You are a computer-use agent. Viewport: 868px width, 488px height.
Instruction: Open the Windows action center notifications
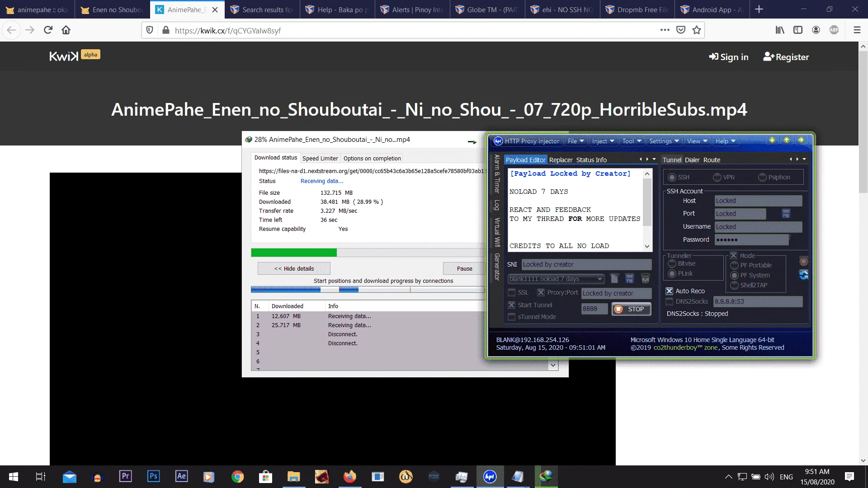click(x=849, y=477)
